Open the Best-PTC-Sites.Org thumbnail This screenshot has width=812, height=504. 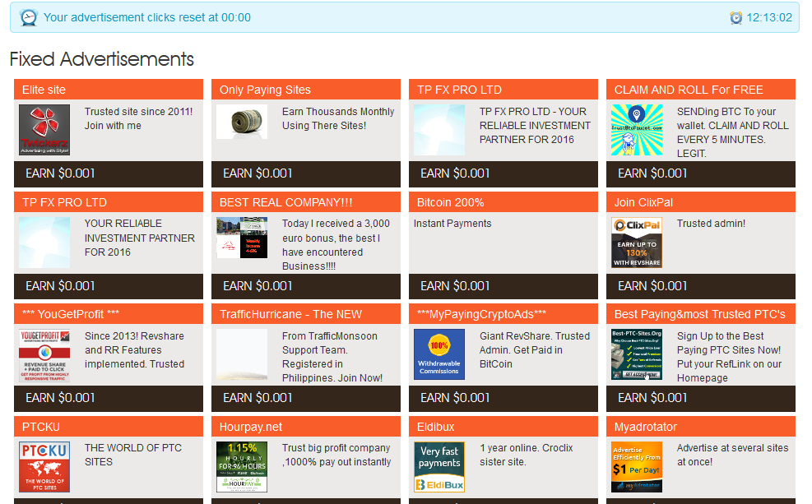point(637,354)
